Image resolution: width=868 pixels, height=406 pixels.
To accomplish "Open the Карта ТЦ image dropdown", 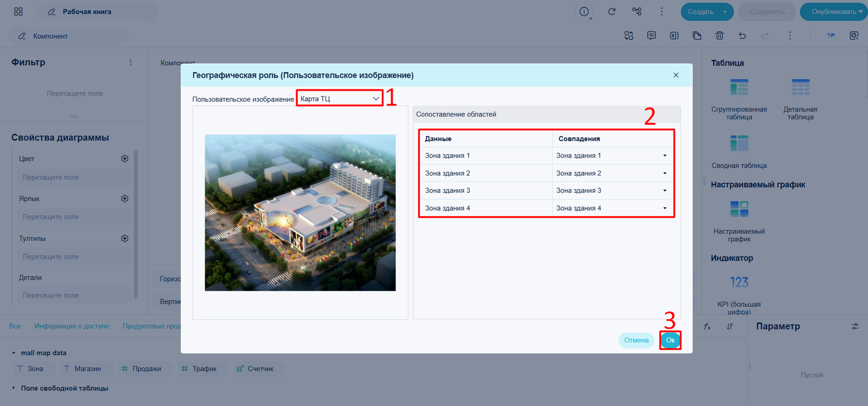I will tap(339, 98).
